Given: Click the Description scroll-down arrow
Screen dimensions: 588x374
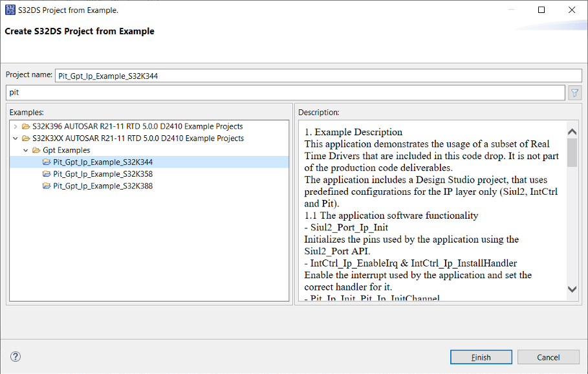Looking at the screenshot, I should pyautogui.click(x=571, y=291).
